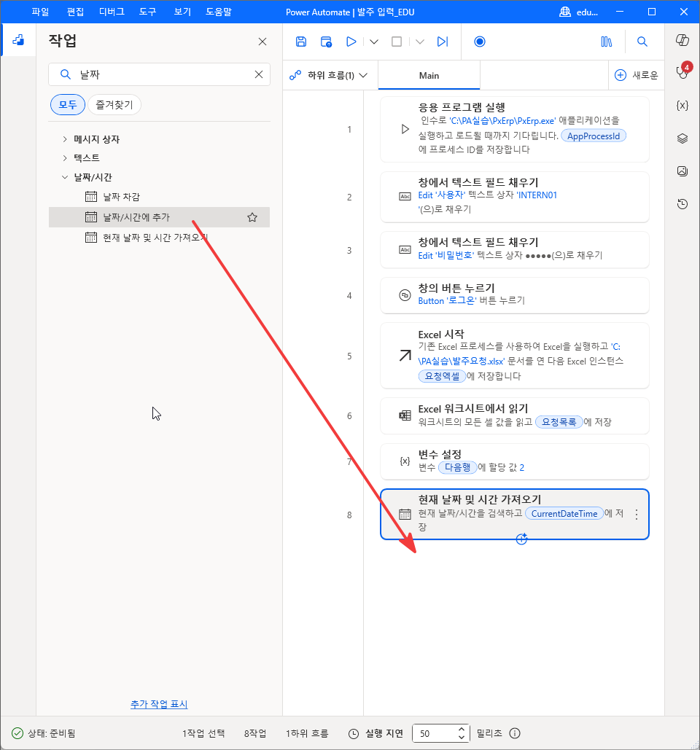Select the 즐겨찾기 filter pill
Image resolution: width=700 pixels, height=750 pixels.
pos(114,105)
